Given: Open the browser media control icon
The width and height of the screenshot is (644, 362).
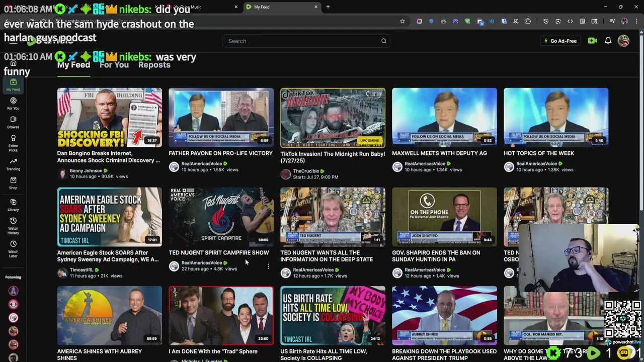Looking at the screenshot, I should click(x=612, y=21).
